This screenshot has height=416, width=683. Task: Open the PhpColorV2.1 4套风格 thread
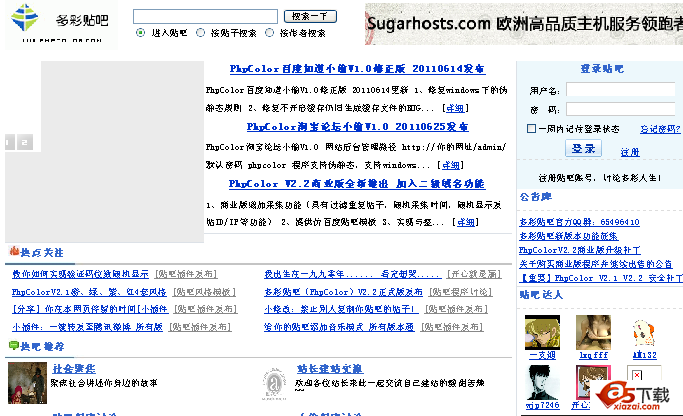click(89, 292)
